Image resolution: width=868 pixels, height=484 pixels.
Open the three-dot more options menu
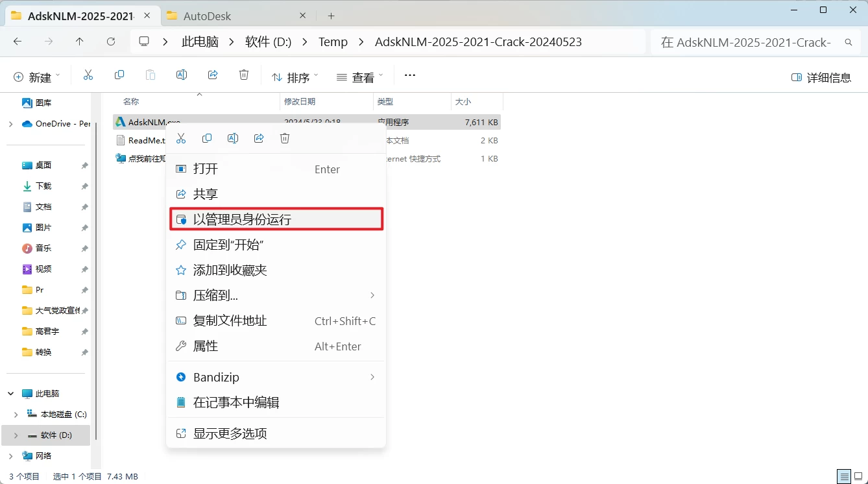(410, 76)
